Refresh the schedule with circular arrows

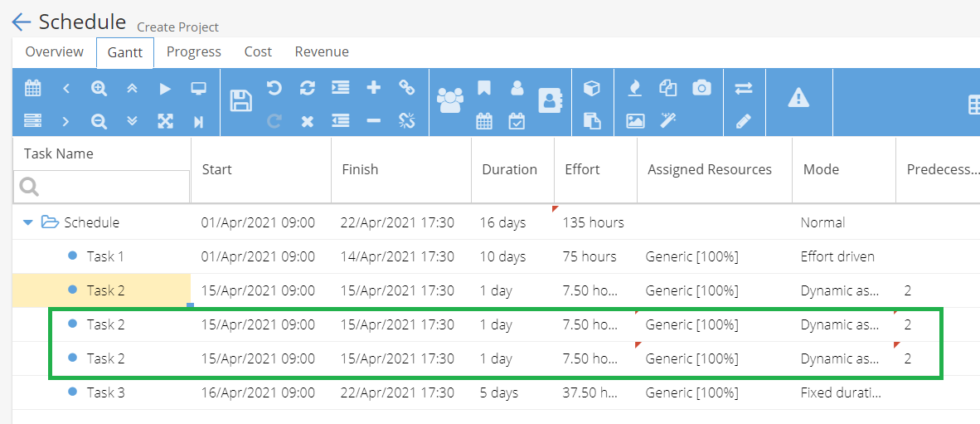(x=307, y=88)
